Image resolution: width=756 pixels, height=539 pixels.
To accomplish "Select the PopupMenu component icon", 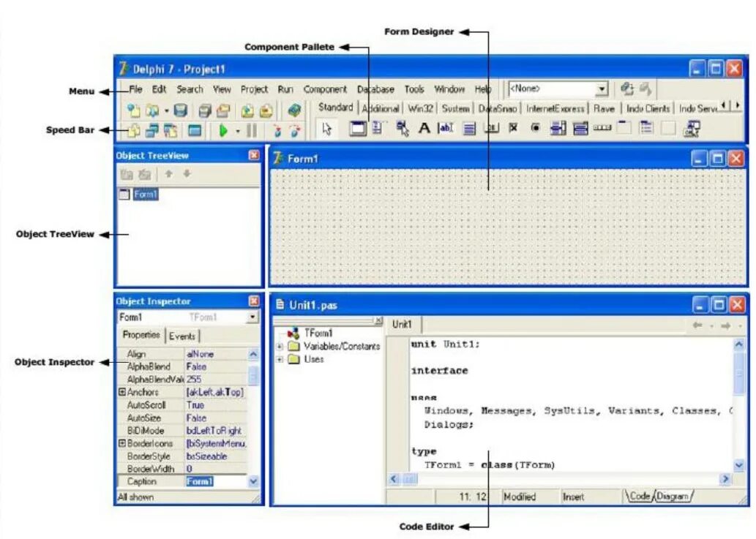I will click(x=403, y=129).
